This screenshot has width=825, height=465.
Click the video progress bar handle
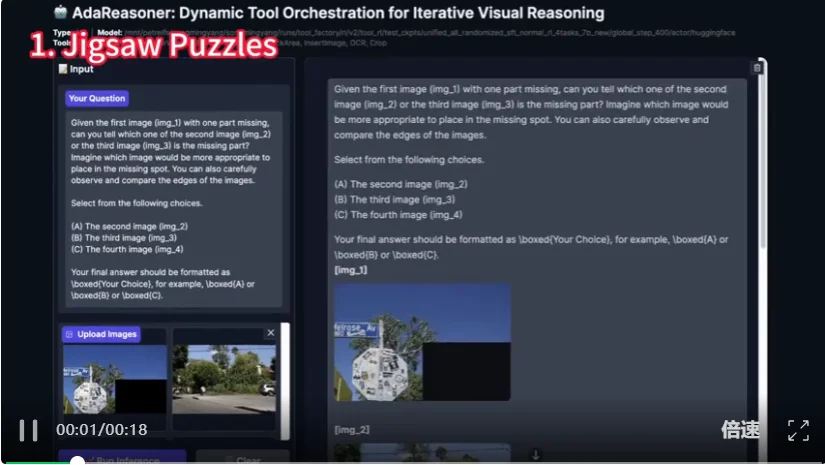(x=77, y=461)
